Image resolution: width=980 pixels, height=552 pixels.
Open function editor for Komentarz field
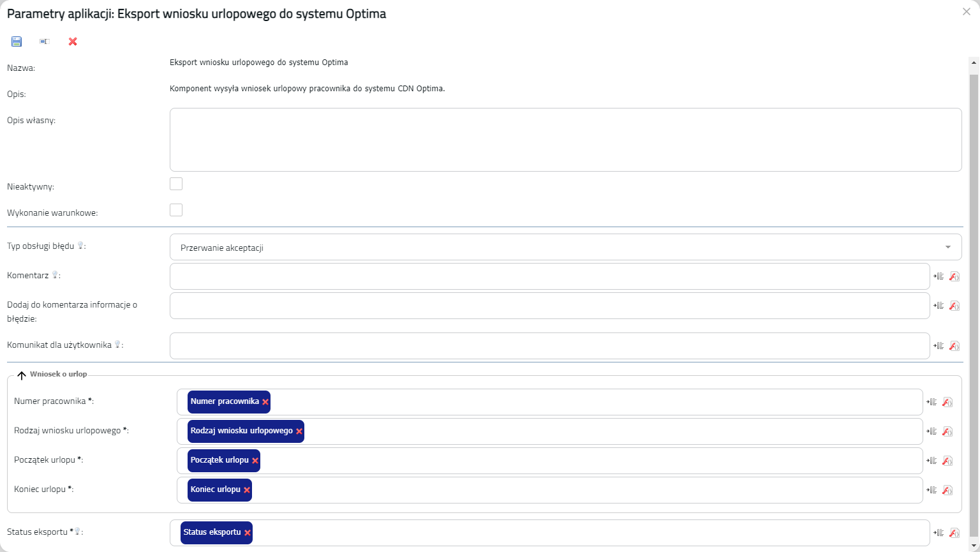click(954, 276)
